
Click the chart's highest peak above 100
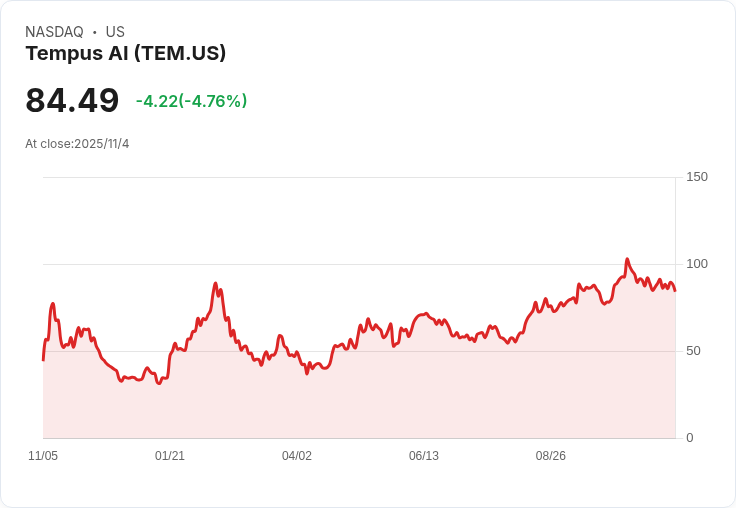[627, 260]
